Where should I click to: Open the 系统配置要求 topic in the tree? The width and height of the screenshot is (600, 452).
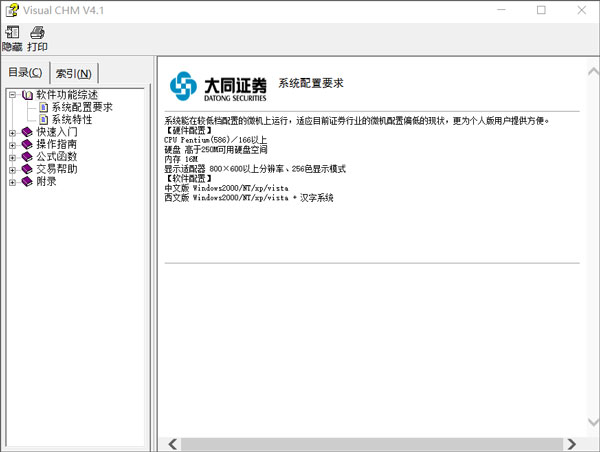pyautogui.click(x=82, y=107)
